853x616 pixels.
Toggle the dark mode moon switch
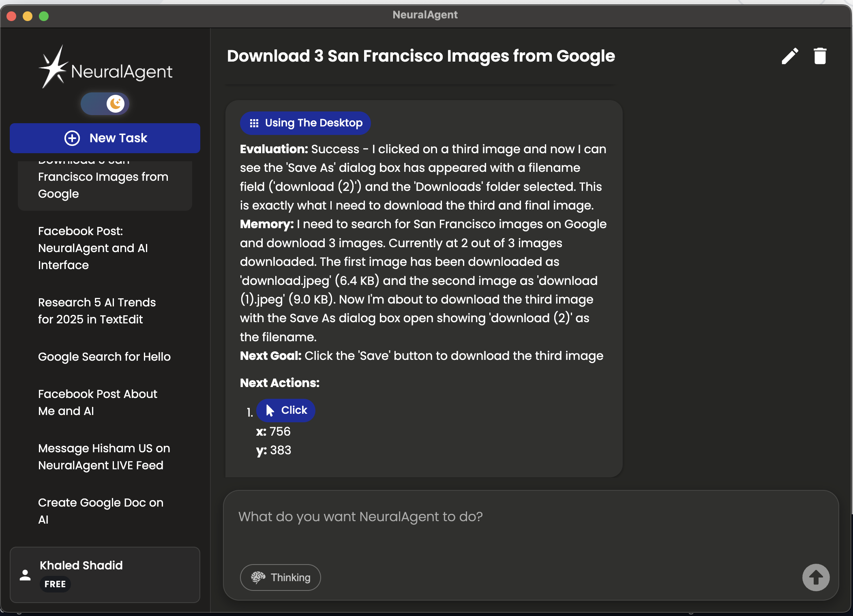(105, 104)
